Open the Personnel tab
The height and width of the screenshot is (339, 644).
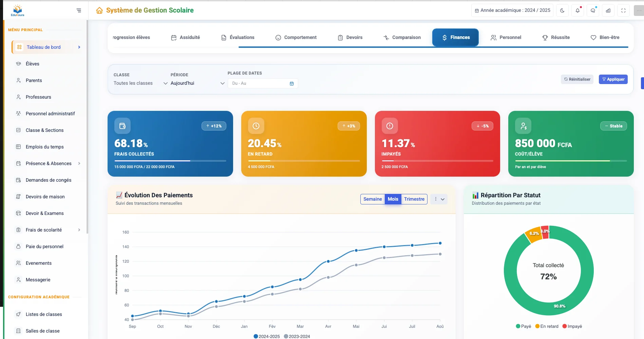[x=506, y=38]
